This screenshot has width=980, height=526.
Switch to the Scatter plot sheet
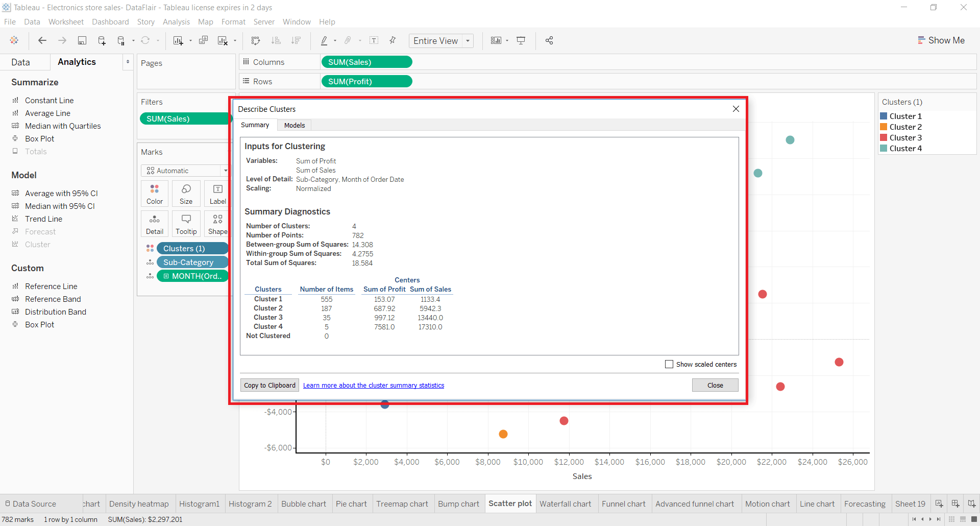tap(510, 504)
